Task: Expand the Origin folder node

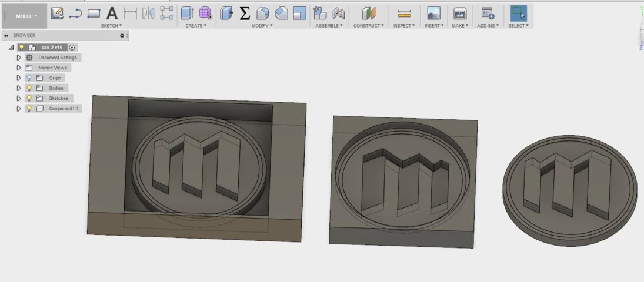Action: [18, 78]
